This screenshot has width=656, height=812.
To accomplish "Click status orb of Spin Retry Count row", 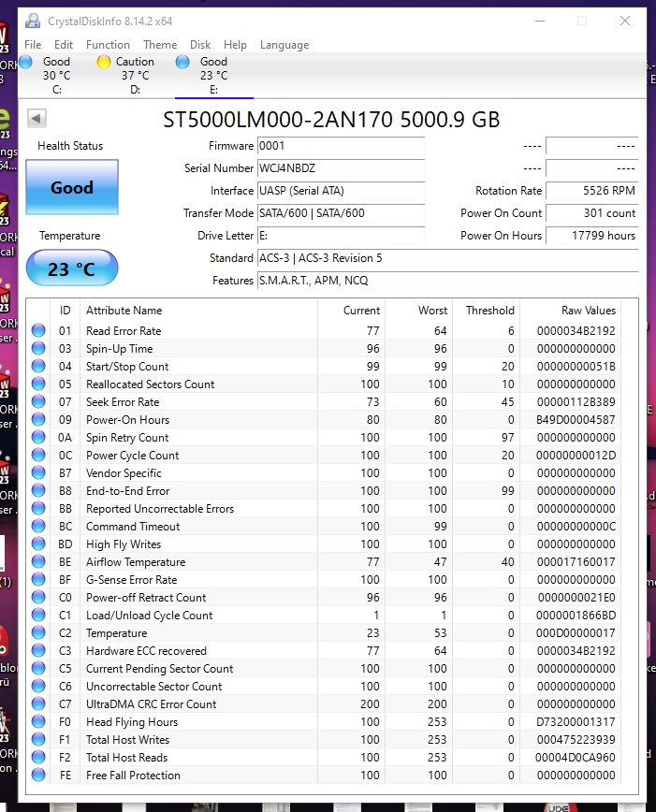I will point(38,437).
